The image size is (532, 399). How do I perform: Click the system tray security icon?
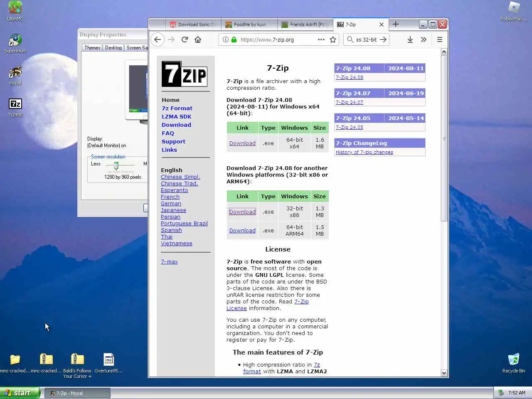point(501,393)
